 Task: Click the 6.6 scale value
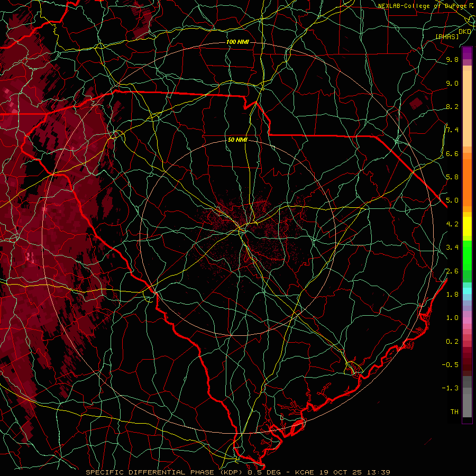tap(452, 153)
